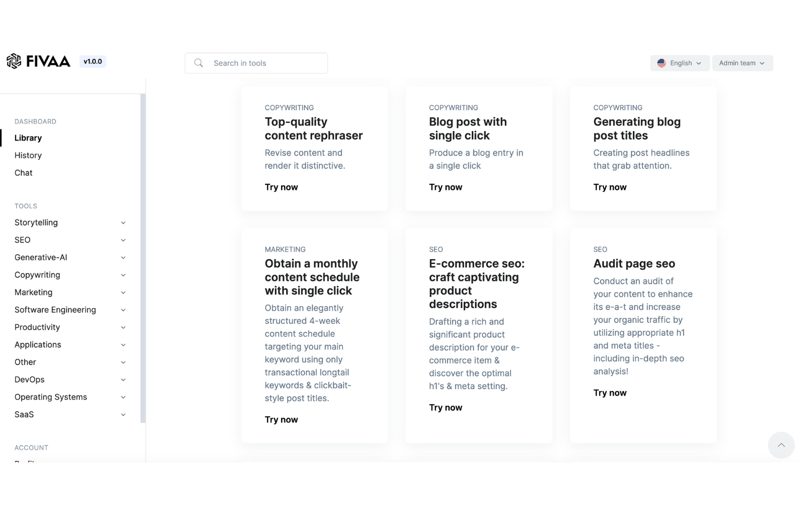
Task: Open the History page
Action: 28,156
